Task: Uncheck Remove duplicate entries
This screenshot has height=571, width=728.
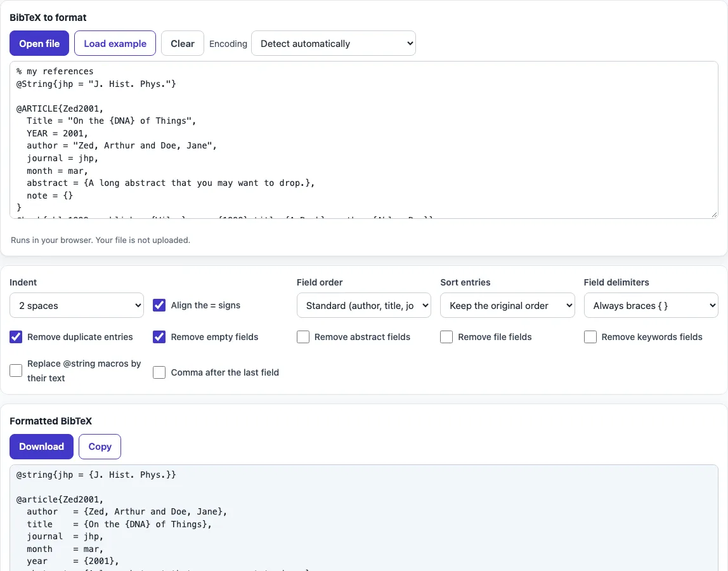Action: pos(16,337)
